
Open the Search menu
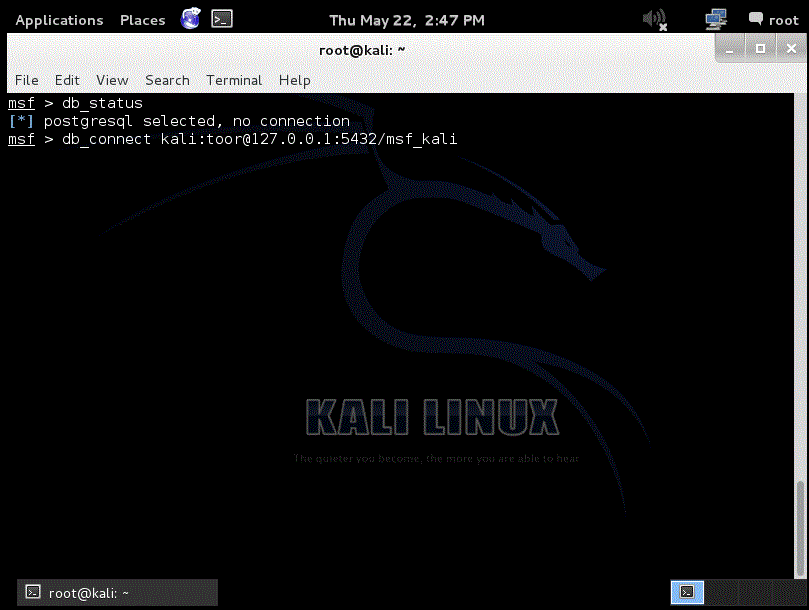167,81
